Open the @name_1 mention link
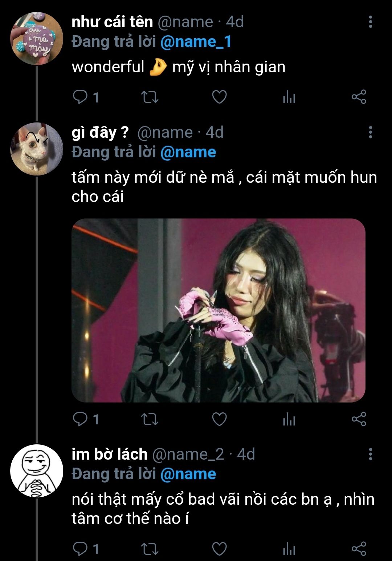 coord(195,42)
